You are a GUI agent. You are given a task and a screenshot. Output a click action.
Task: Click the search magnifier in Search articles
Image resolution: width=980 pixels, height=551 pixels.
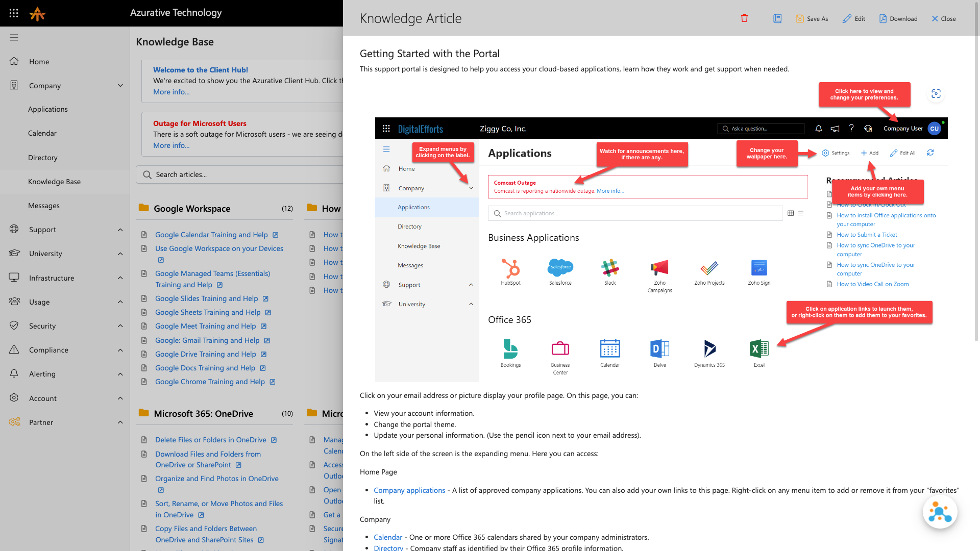(x=147, y=174)
